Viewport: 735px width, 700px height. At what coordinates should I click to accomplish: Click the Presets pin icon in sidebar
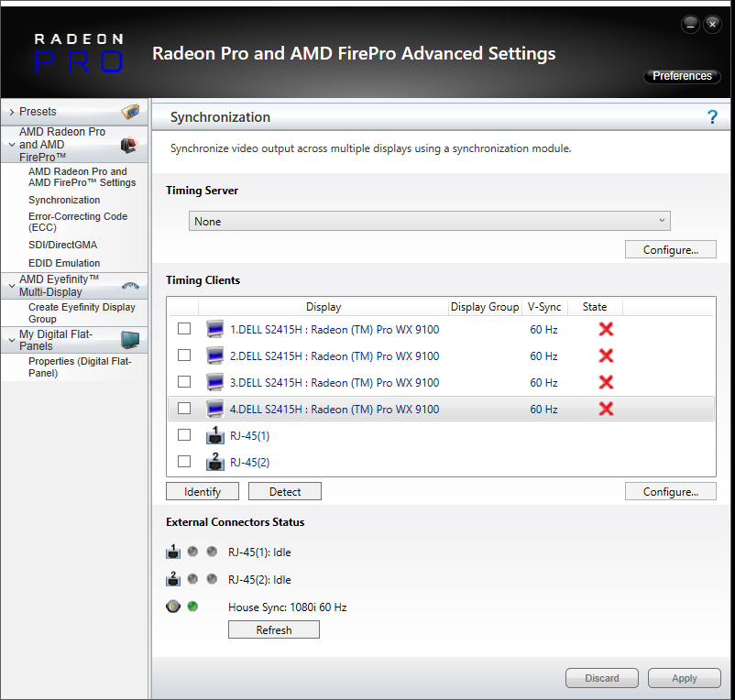pyautogui.click(x=131, y=111)
